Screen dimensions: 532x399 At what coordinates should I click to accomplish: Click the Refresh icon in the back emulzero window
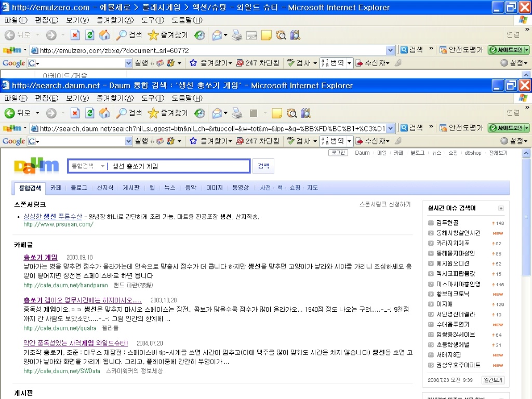pyautogui.click(x=89, y=35)
